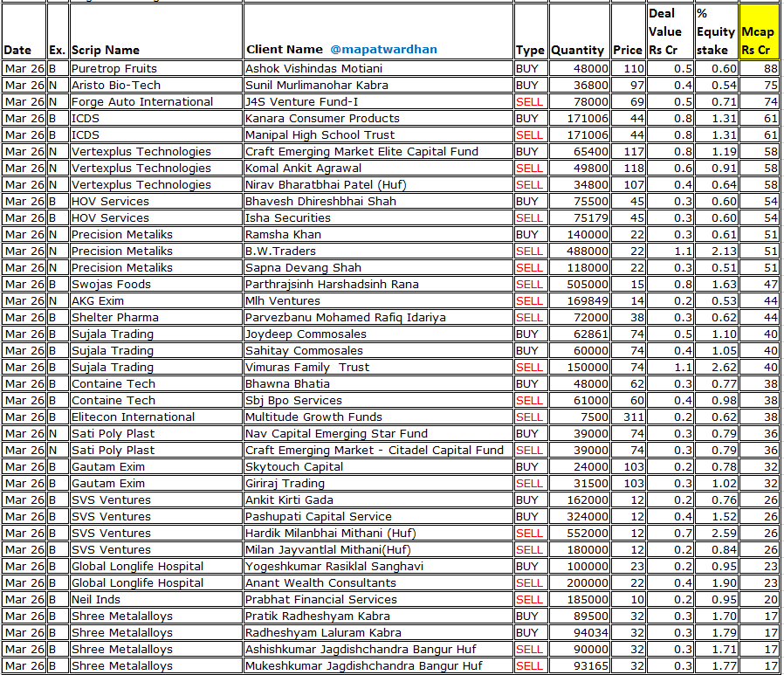The image size is (784, 675).
Task: Click Mukeshkumar Jagdishchandra Bangur Huf cell
Action: click(378, 665)
